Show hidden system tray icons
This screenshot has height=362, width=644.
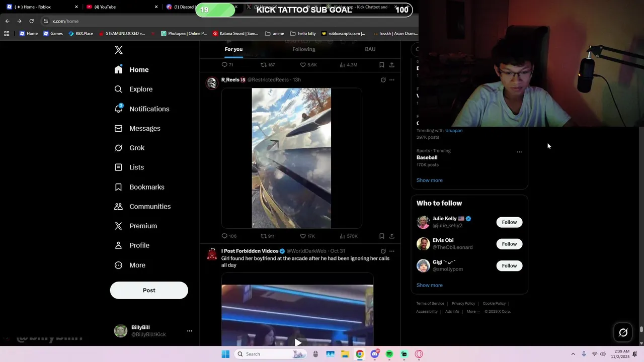coord(573,354)
